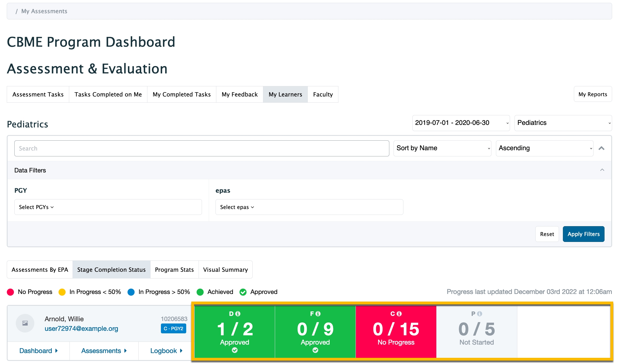The width and height of the screenshot is (620, 364).
Task: Open the 2019-07-01 date range selector
Action: [461, 123]
